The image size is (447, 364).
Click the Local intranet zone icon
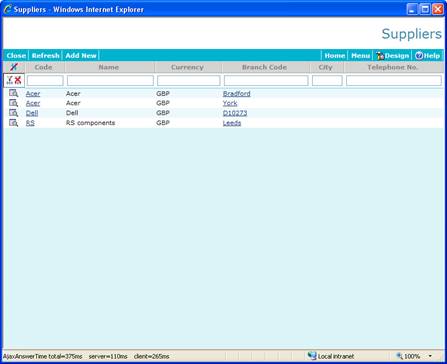click(x=312, y=356)
